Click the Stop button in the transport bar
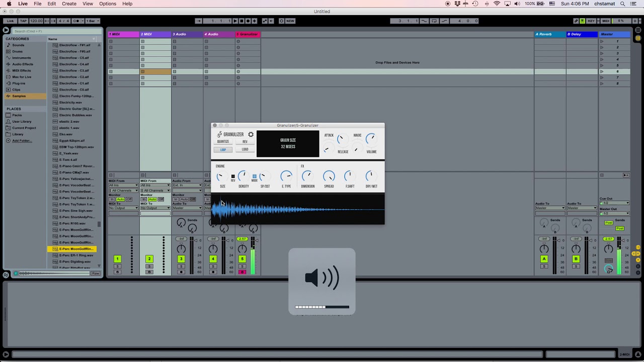Viewport: 644px width, 362px height. (x=242, y=21)
